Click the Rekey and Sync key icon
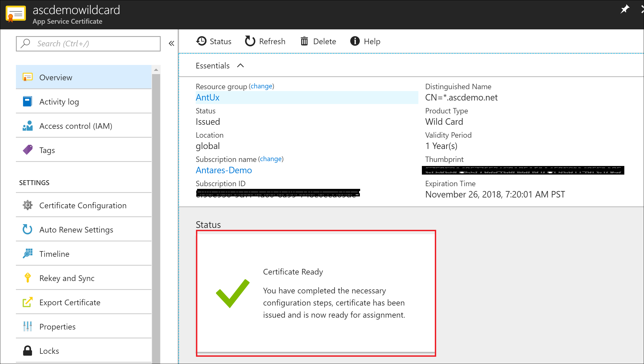Screen dimensions: 644x364 coord(27,278)
